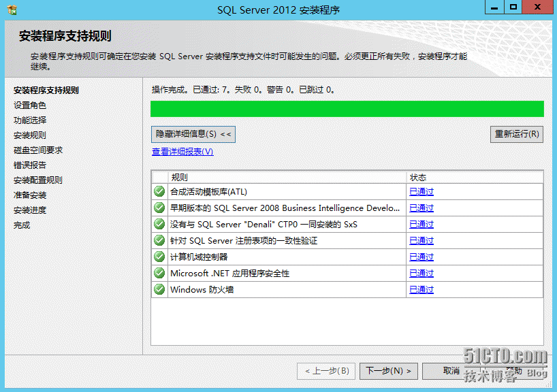
Task: Click the green completed progress bar
Action: click(347, 109)
